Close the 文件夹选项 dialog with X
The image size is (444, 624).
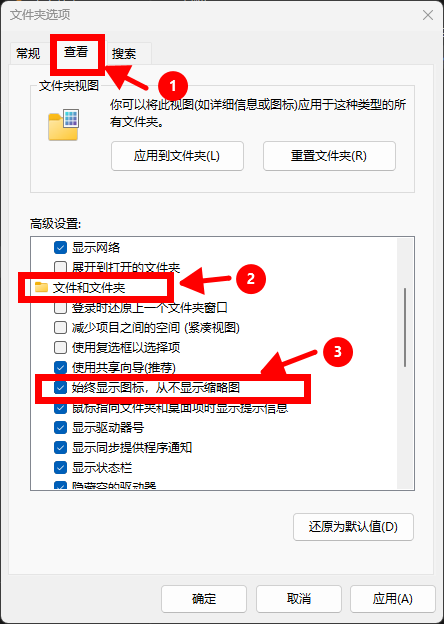click(x=428, y=15)
